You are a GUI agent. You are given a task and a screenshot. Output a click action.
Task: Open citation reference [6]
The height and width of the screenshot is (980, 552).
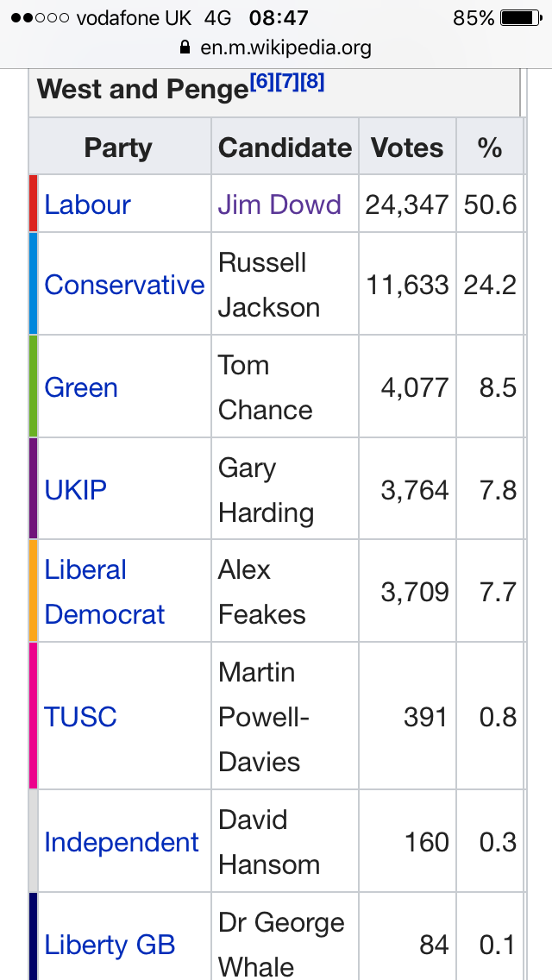(261, 84)
